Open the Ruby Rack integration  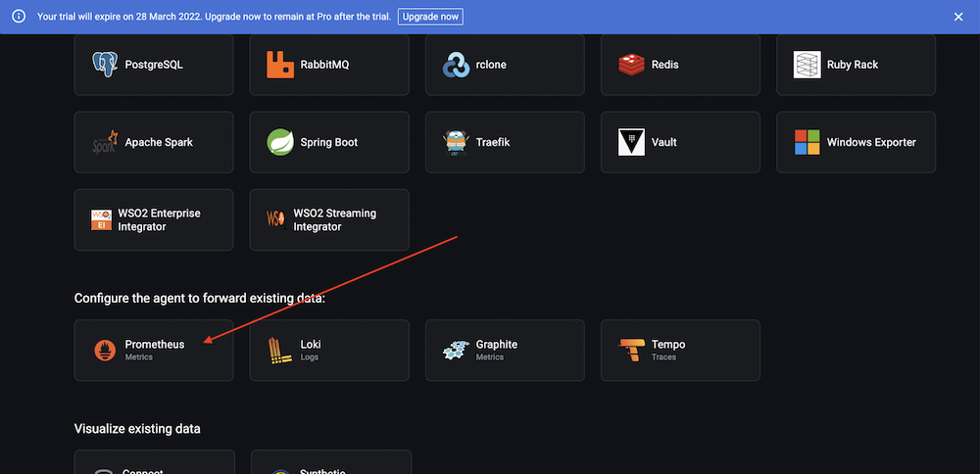(x=857, y=65)
